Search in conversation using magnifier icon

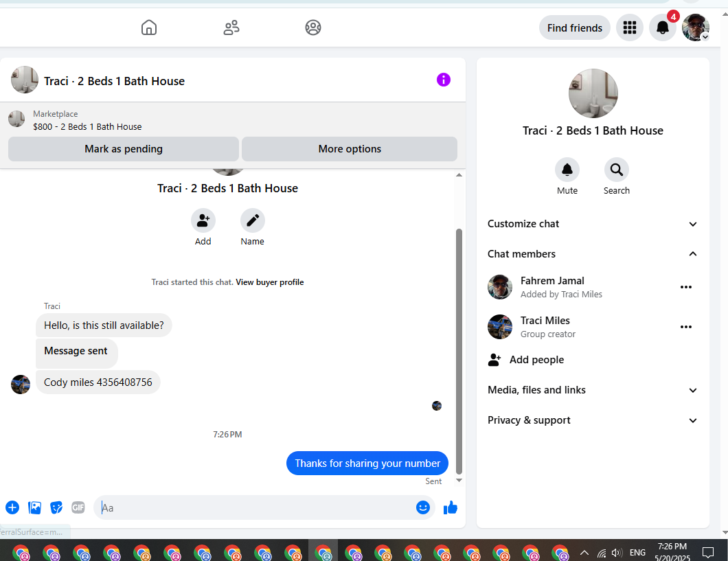coord(617,170)
